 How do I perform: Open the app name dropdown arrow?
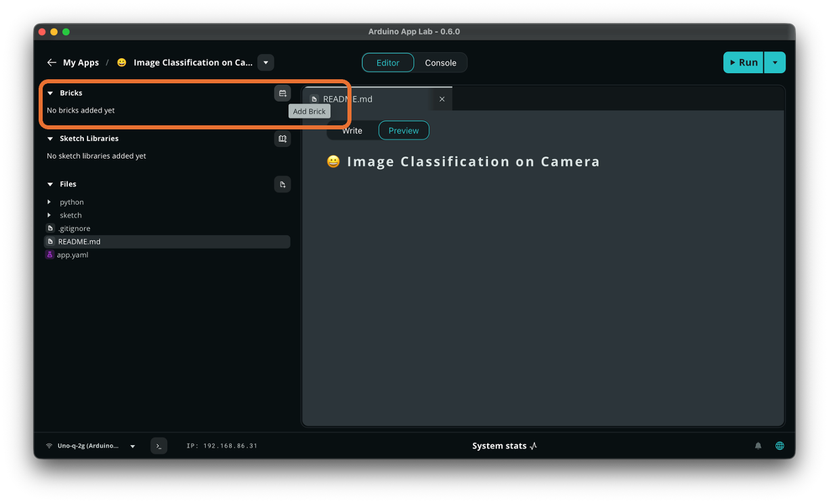click(x=265, y=62)
